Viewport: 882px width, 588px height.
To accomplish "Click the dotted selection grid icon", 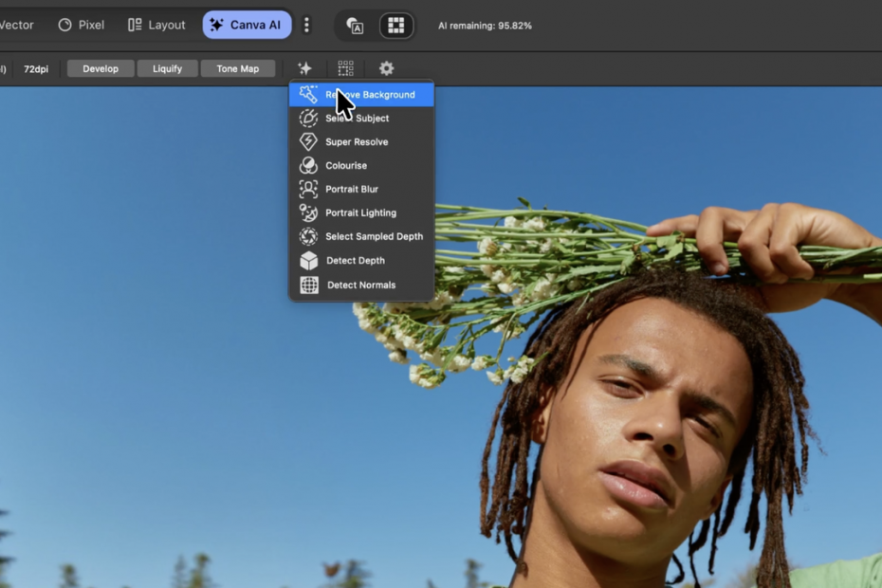I will pos(345,68).
